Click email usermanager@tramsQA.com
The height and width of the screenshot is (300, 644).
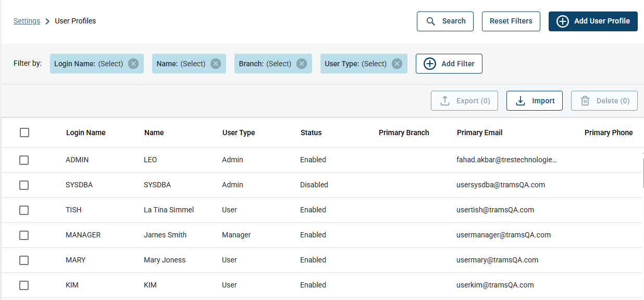(504, 235)
